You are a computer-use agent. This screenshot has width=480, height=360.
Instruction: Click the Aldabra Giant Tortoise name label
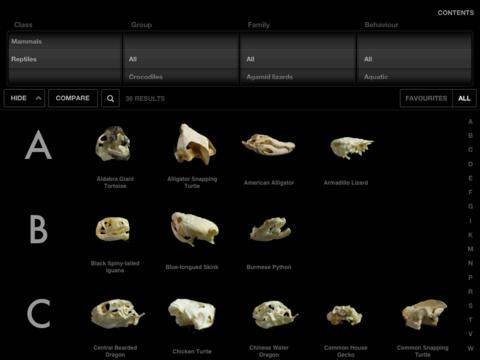click(115, 182)
